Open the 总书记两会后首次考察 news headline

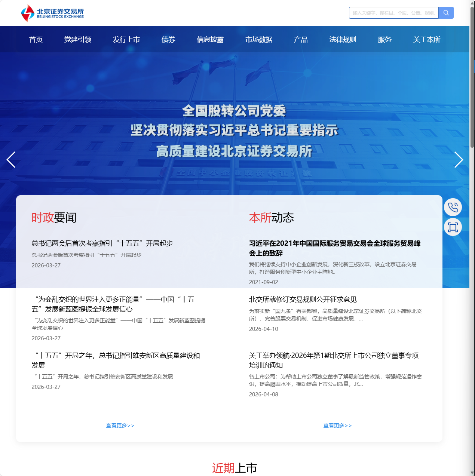[x=102, y=243]
